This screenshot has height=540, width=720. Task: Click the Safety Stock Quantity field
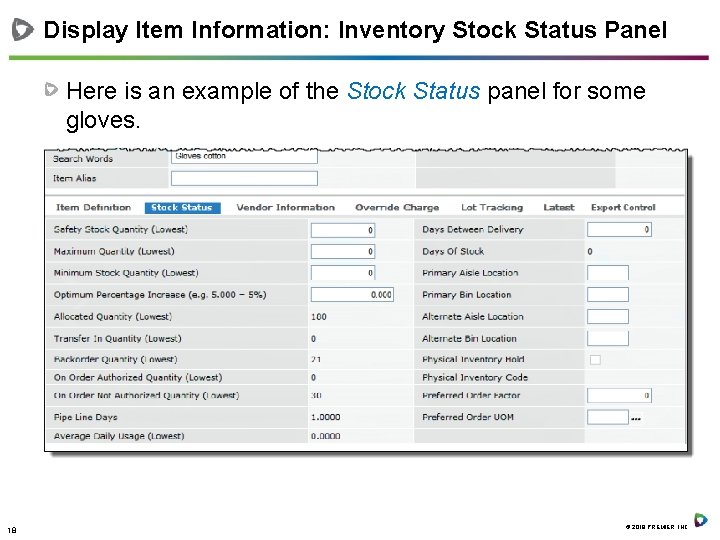342,230
